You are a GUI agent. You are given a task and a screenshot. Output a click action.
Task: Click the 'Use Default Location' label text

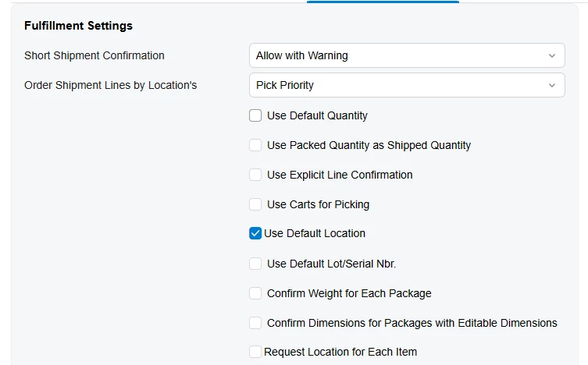point(315,233)
